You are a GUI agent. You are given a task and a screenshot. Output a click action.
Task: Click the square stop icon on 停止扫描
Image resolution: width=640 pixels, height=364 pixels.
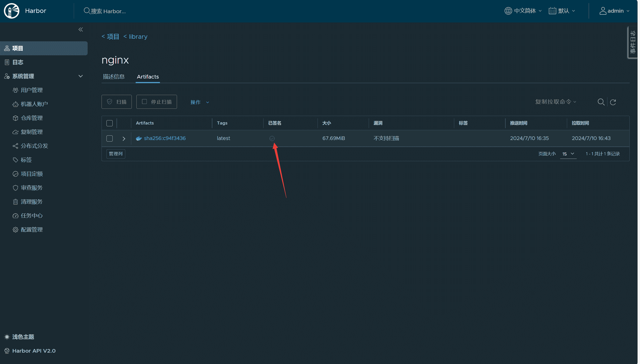pos(144,102)
